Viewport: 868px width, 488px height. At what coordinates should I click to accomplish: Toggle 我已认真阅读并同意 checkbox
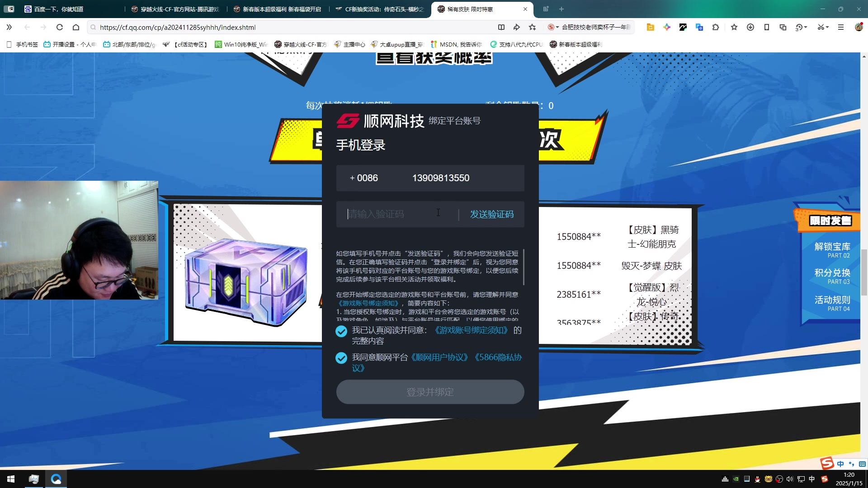[341, 331]
